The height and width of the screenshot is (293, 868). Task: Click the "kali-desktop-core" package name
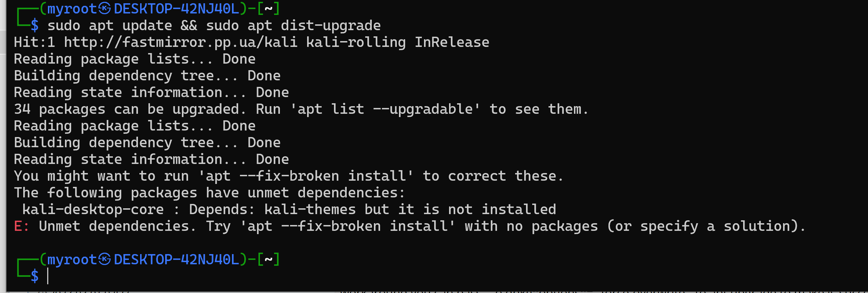93,209
